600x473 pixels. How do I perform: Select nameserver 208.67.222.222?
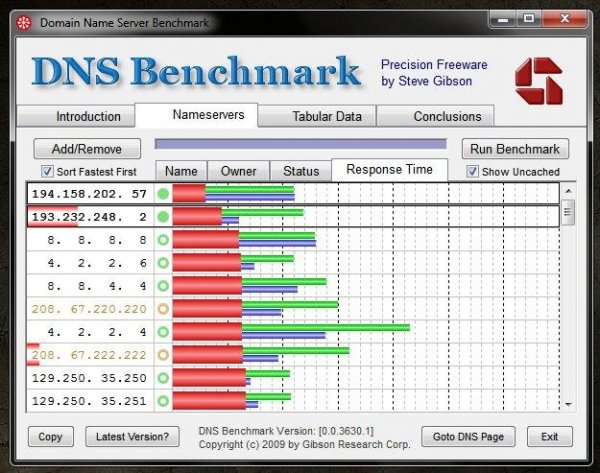(90, 355)
